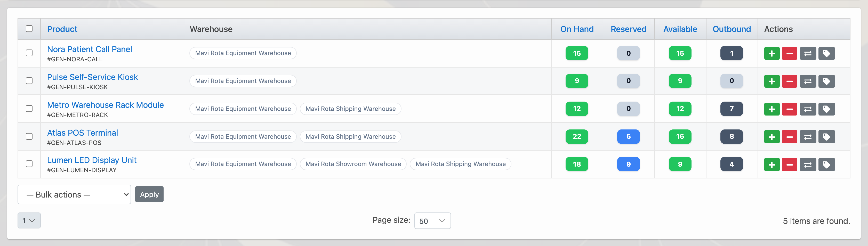Click Shipping Warehouse tag in Atlas POS row
Viewport: 868px width, 246px height.
(x=350, y=137)
